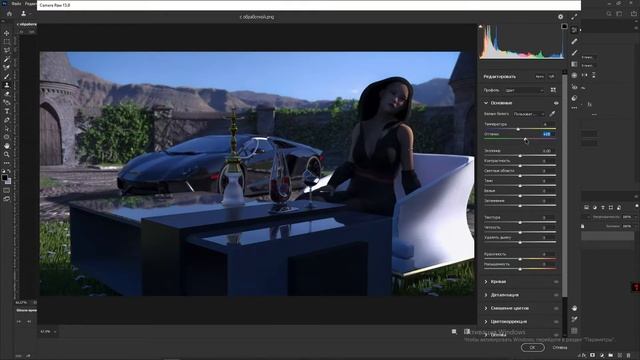Collapse the Основные section
This screenshot has height=360, width=640.
pos(486,103)
